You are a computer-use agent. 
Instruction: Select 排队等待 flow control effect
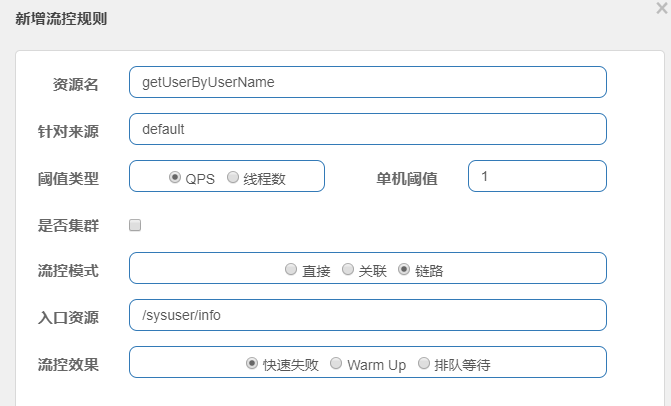pyautogui.click(x=424, y=363)
